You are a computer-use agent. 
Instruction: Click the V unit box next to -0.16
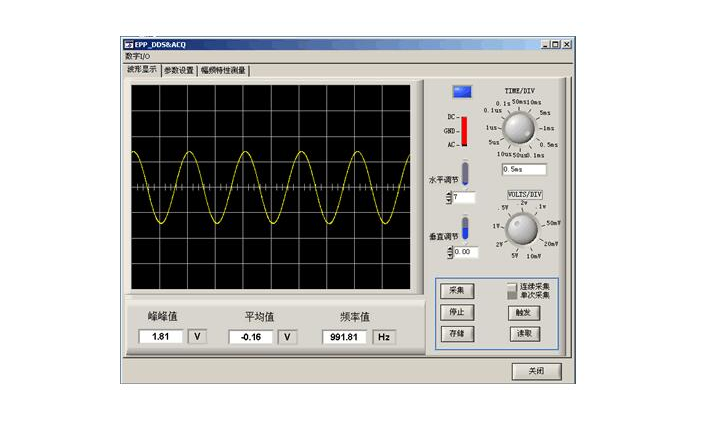click(287, 337)
